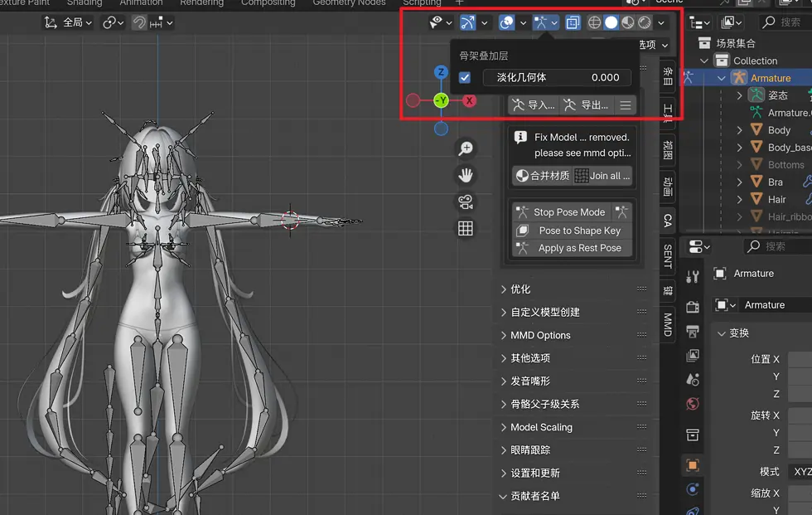Open the World properties tab icon
The height and width of the screenshot is (515, 812).
(x=693, y=404)
